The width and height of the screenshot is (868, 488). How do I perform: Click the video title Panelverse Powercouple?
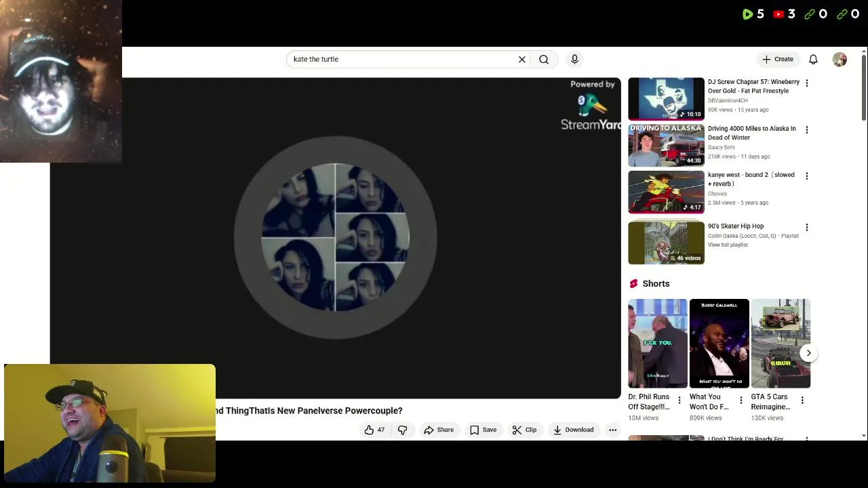point(309,411)
